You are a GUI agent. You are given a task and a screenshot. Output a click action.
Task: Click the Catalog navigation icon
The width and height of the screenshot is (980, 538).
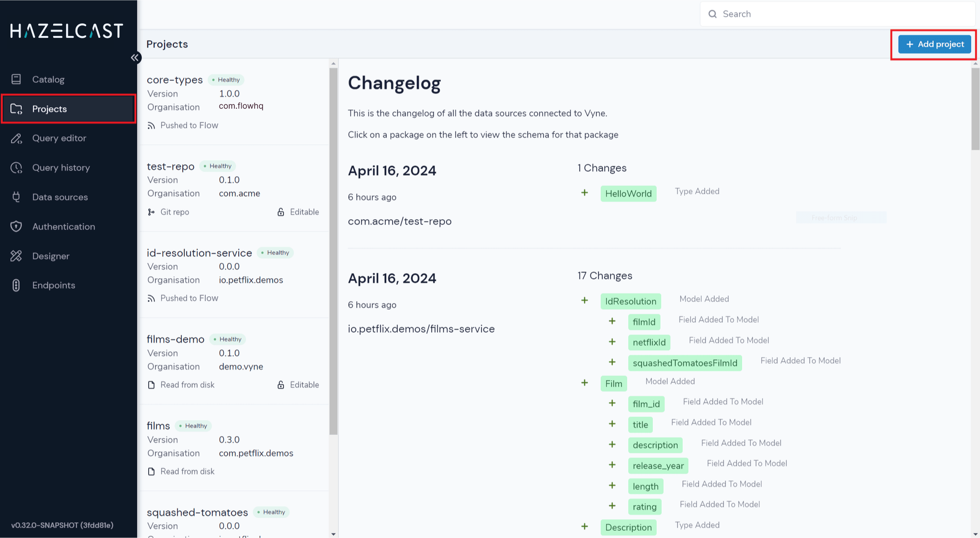[17, 79]
